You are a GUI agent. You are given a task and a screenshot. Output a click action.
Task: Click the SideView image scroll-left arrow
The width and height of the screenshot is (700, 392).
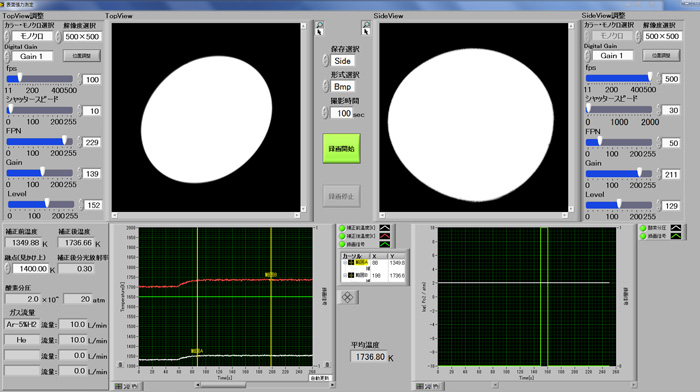pos(382,215)
